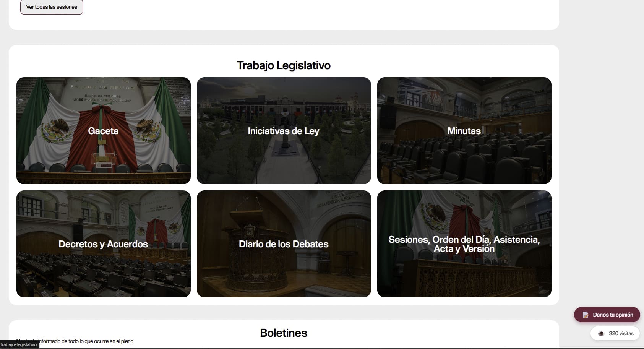Open the Iniciativas de Ley card
The image size is (644, 349).
[x=284, y=131]
